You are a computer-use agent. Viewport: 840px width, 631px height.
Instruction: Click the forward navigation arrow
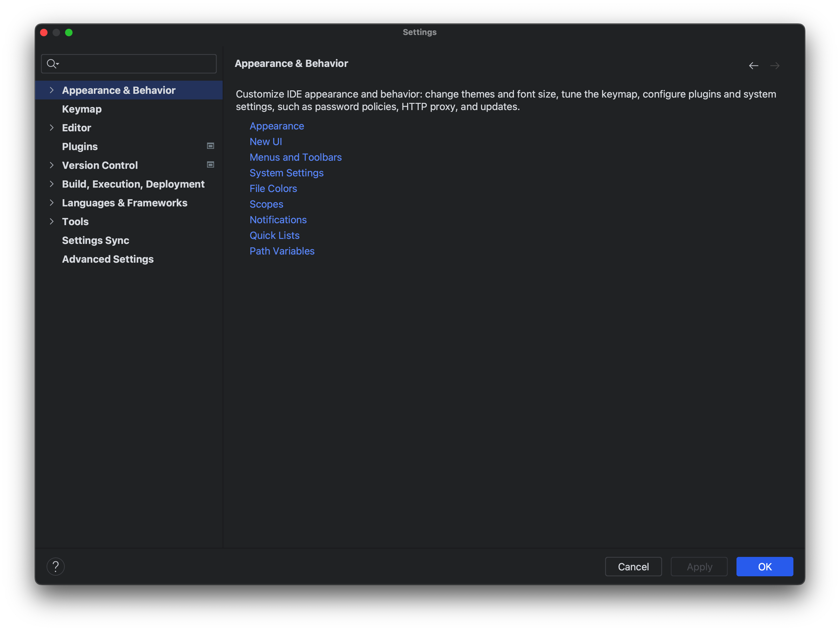(775, 66)
